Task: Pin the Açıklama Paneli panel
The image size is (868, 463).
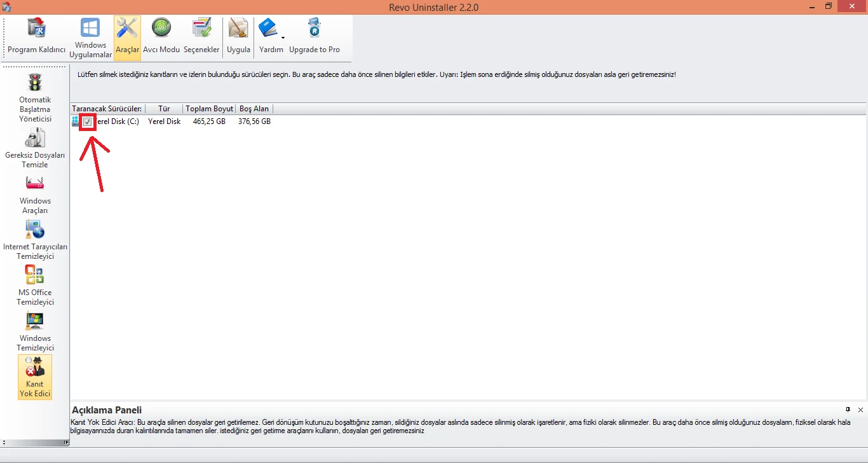Action: 848,410
